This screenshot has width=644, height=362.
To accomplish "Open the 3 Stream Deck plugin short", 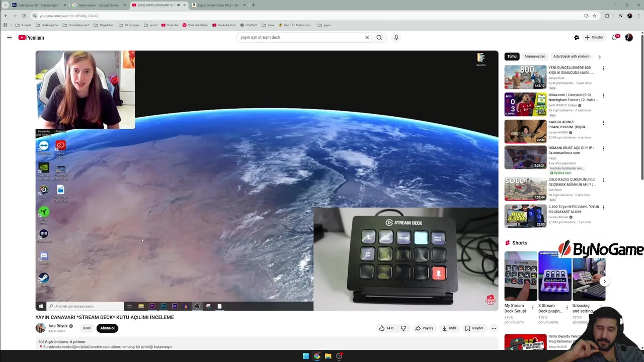I will pos(555,276).
